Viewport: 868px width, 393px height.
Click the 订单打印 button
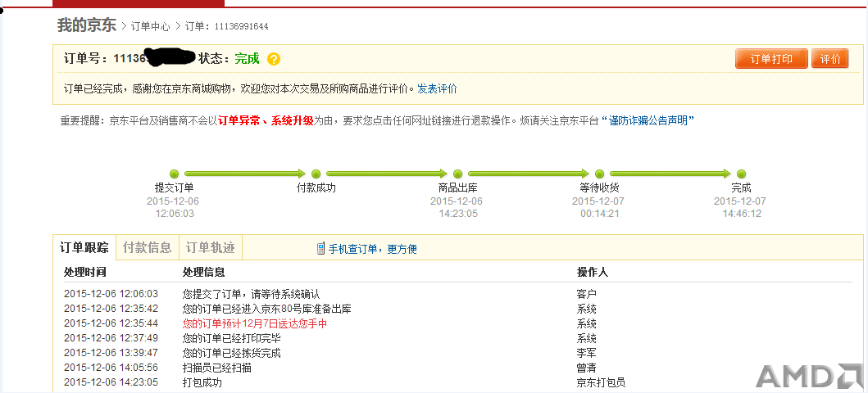[771, 59]
